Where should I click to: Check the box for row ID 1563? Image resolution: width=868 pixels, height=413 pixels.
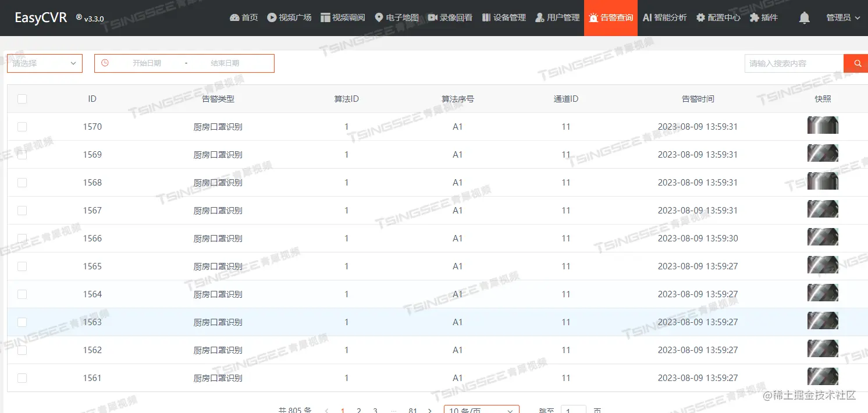click(22, 322)
